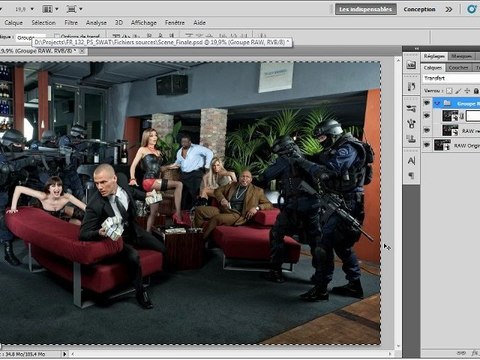The height and width of the screenshot is (360, 480).
Task: Hide the Groupe RAW layer group
Action: point(427,103)
